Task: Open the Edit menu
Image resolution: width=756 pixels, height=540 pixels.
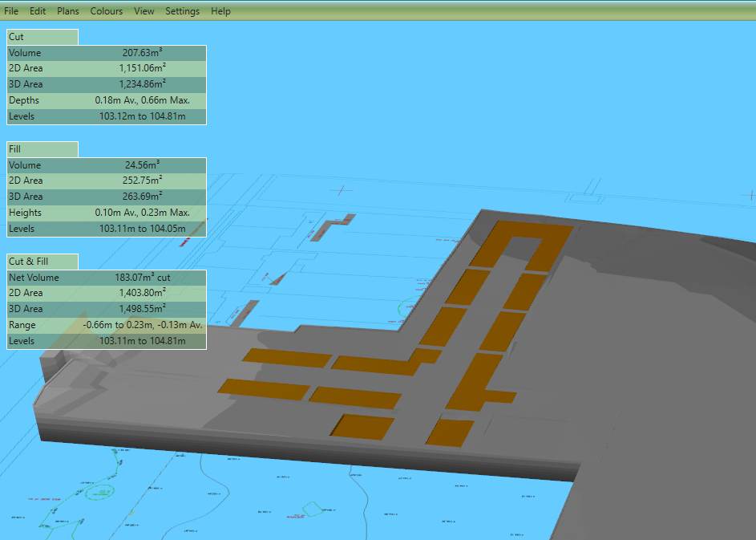Action: 38,11
